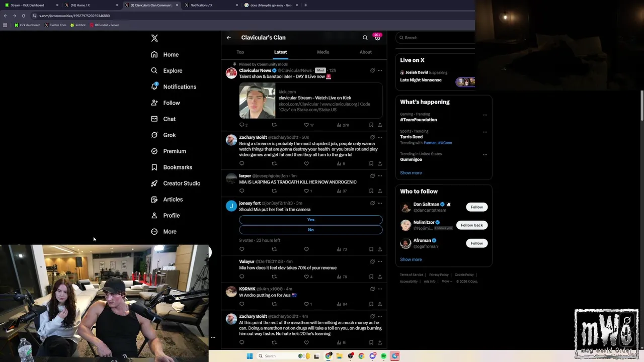Open the Kick stream link card thumbnail
This screenshot has height=362, width=644.
(257, 101)
